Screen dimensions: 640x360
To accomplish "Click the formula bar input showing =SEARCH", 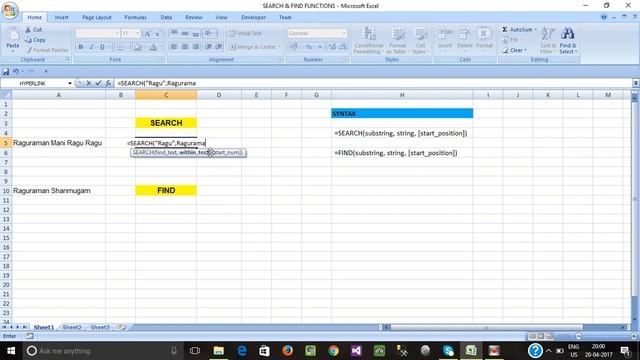I will (373, 83).
